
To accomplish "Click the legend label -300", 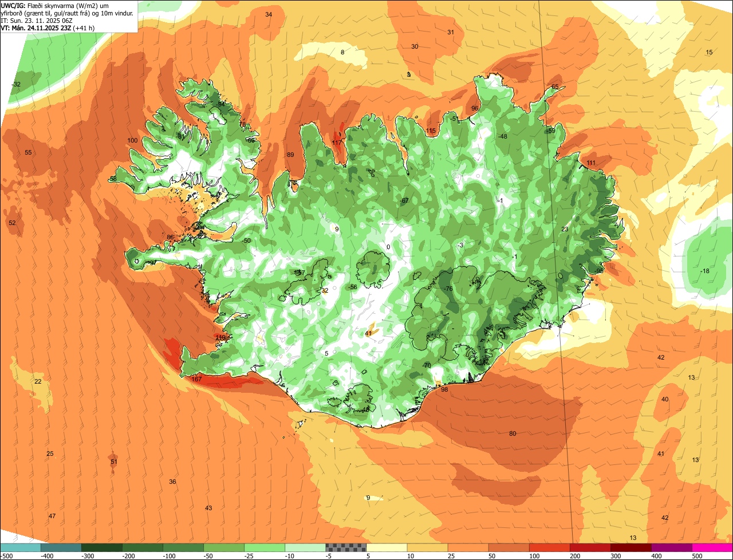I will 88,555.
